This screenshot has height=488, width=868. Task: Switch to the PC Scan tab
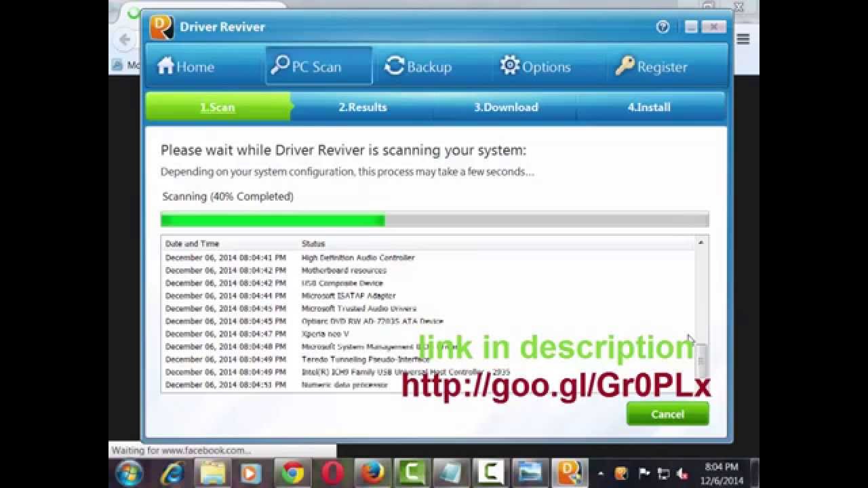point(317,66)
